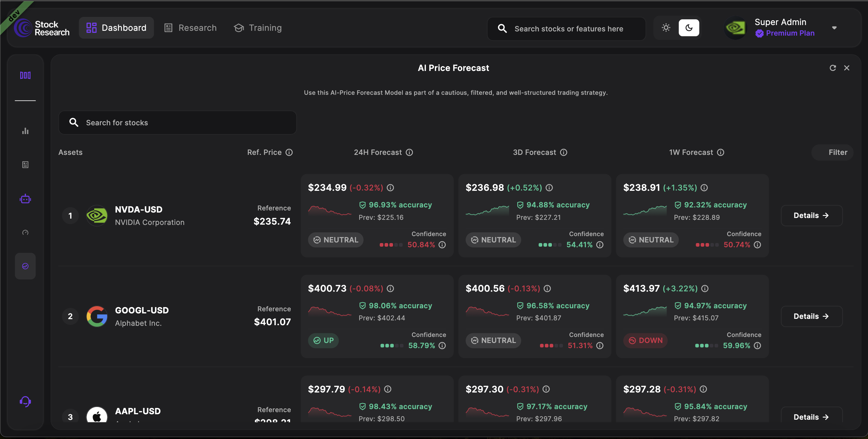Click DOWN badge in GOOGL 1W card

[645, 341]
